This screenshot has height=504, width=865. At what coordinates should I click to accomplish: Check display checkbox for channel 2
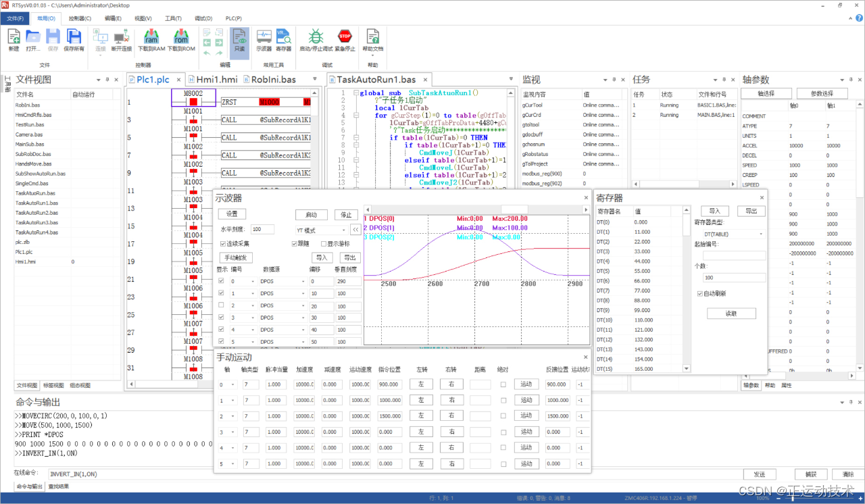point(221,305)
